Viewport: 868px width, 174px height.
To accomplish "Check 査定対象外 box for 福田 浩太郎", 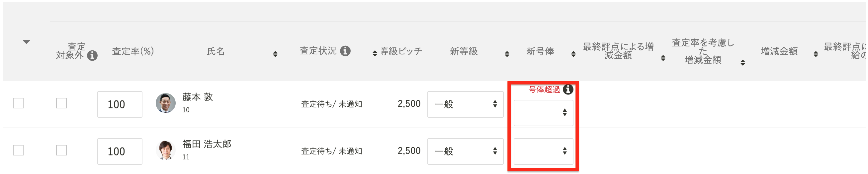I will (61, 150).
